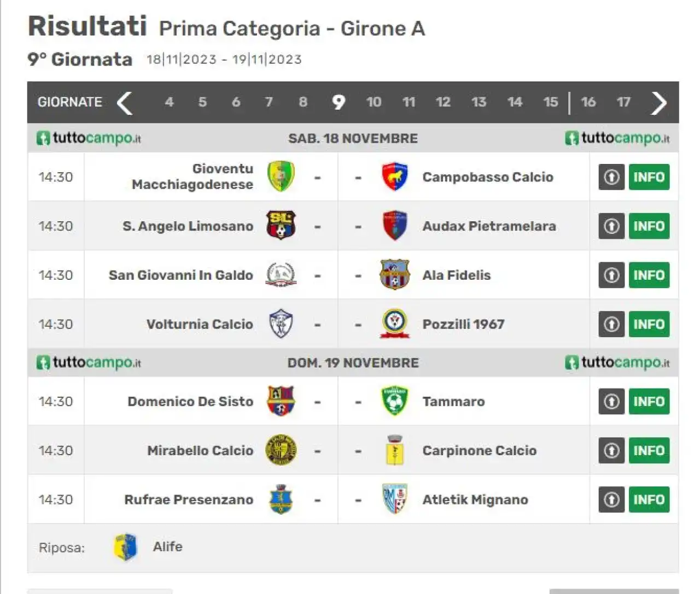This screenshot has height=594, width=700.
Task: Open INFO for Mirabello Calcio vs Carpinone
Action: [x=649, y=451]
